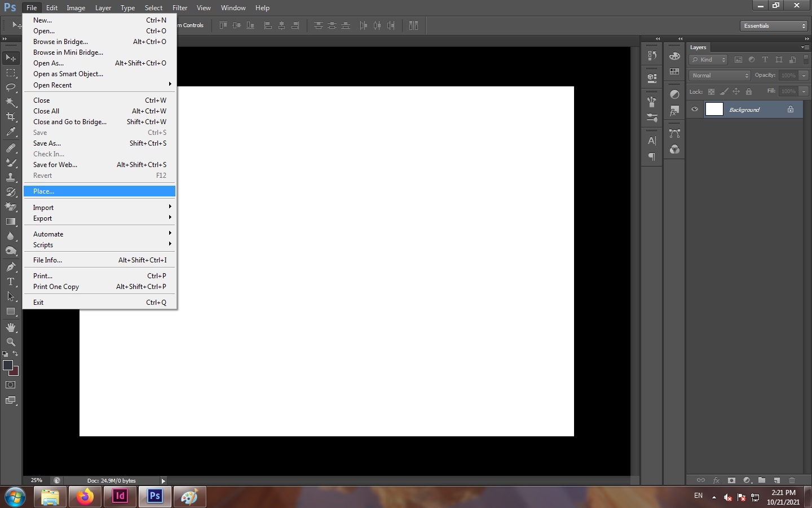
Task: Click the create new layer icon
Action: (776, 480)
